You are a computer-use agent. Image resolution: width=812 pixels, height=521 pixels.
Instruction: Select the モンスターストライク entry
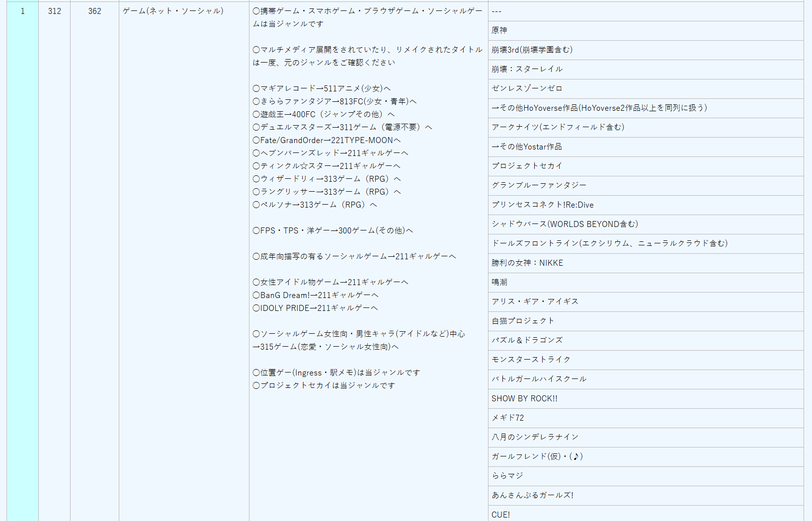pyautogui.click(x=646, y=360)
